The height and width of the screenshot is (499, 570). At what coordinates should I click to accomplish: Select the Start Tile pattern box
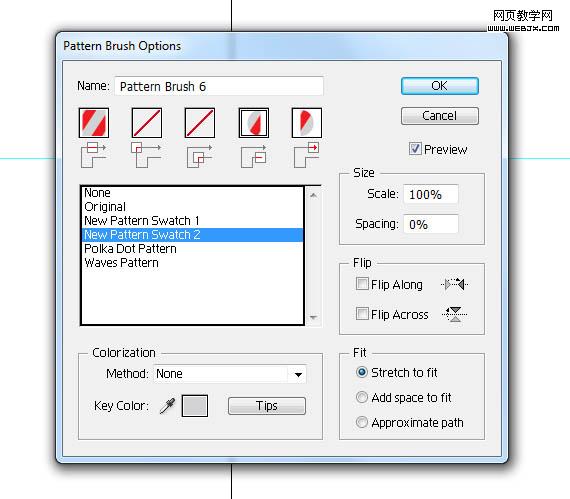(x=254, y=123)
